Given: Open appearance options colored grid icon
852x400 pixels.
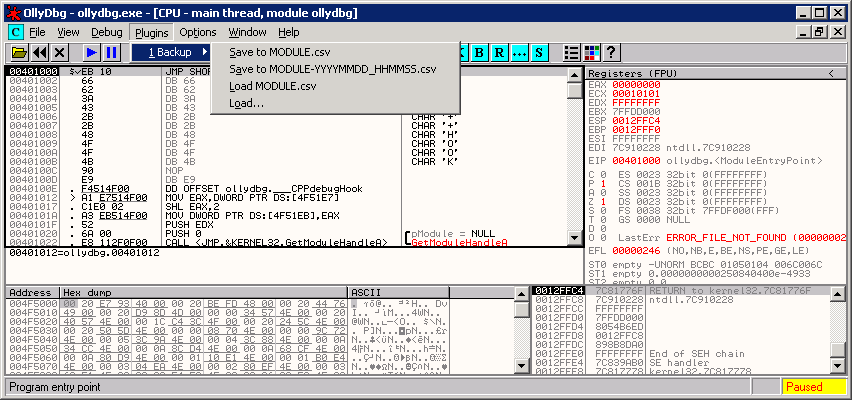Looking at the screenshot, I should (591, 53).
